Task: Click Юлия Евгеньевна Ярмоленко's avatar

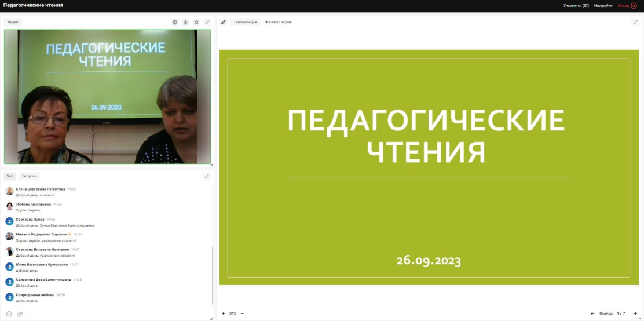Action: (x=9, y=267)
